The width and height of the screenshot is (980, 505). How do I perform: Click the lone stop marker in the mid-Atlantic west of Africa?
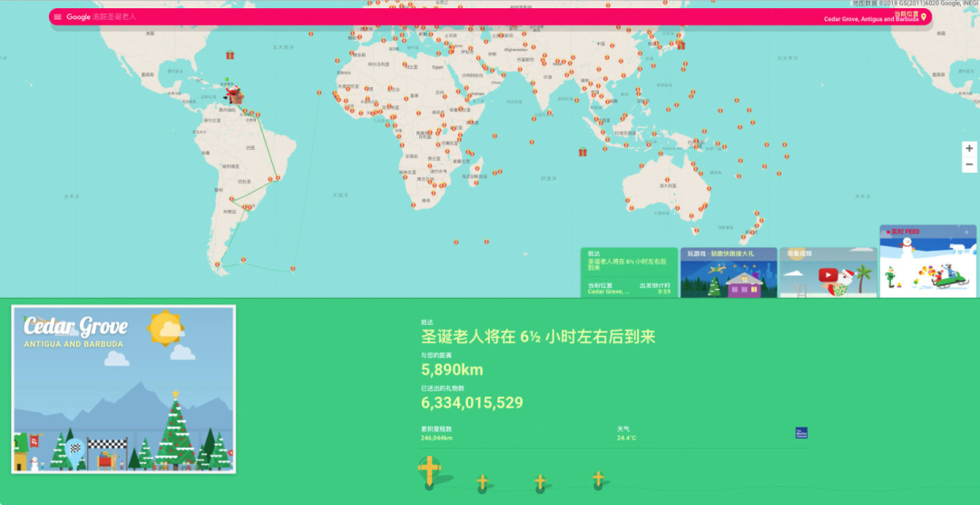[319, 93]
